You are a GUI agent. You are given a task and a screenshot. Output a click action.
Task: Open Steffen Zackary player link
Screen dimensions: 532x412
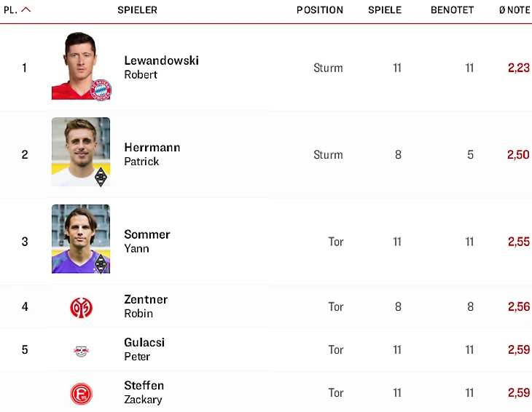(144, 392)
